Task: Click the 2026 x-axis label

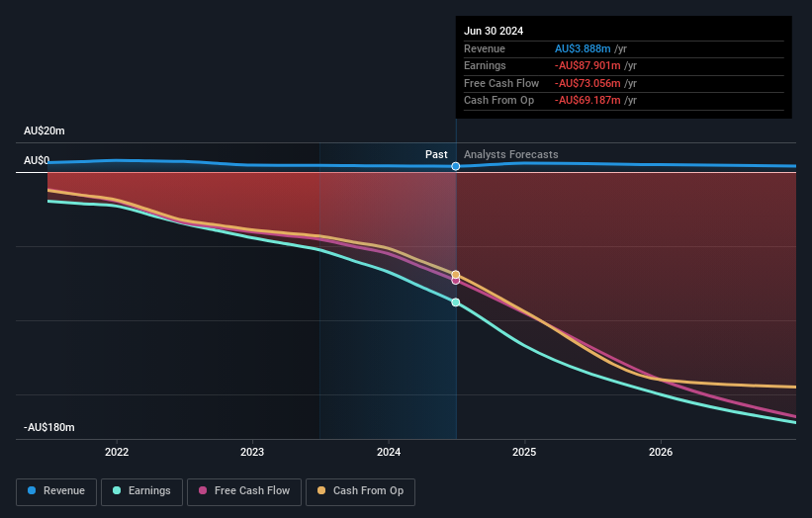Action: (661, 452)
